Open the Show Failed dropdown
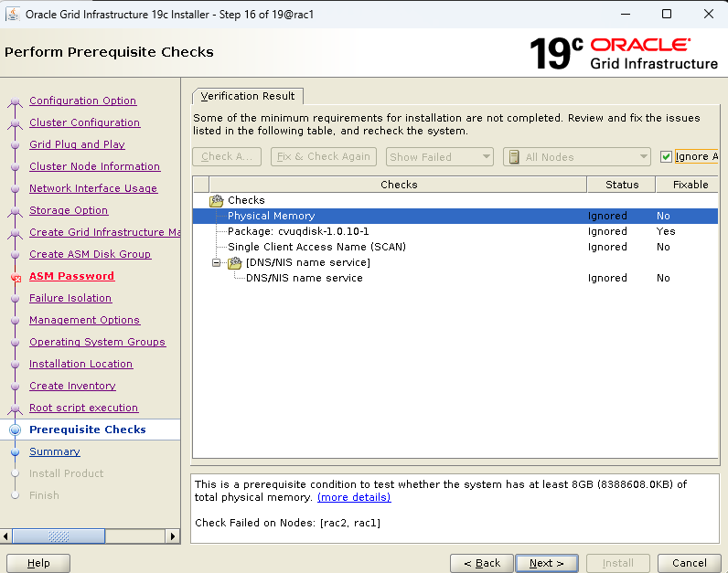Image resolution: width=728 pixels, height=573 pixels. click(x=439, y=157)
